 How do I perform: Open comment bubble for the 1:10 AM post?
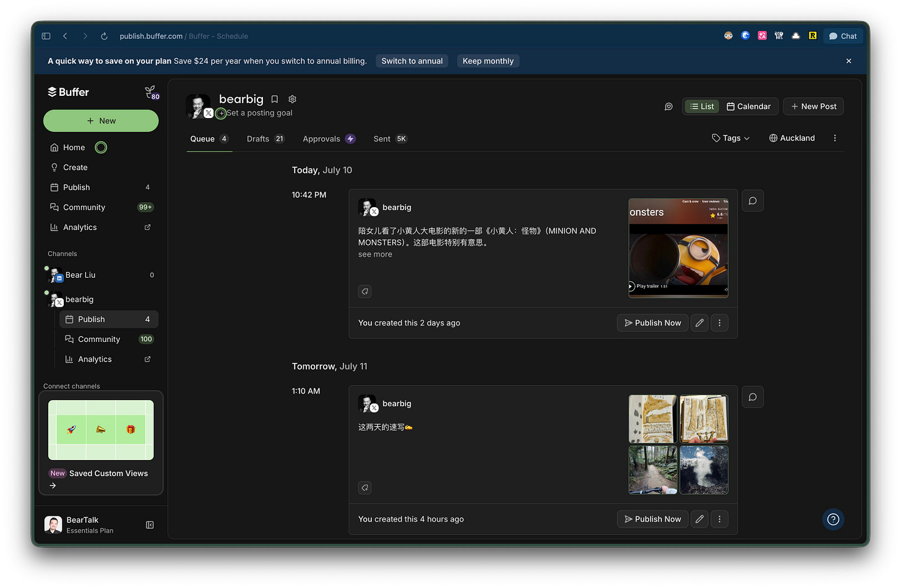tap(752, 397)
